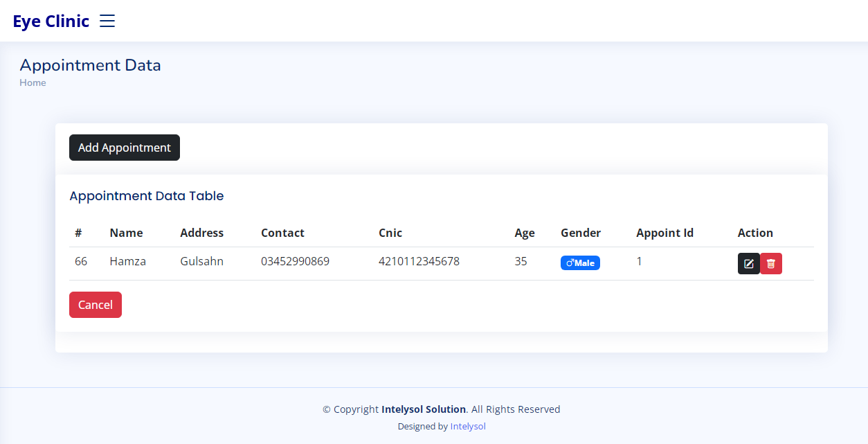The height and width of the screenshot is (444, 868).
Task: Click the red Cancel button
Action: point(96,305)
